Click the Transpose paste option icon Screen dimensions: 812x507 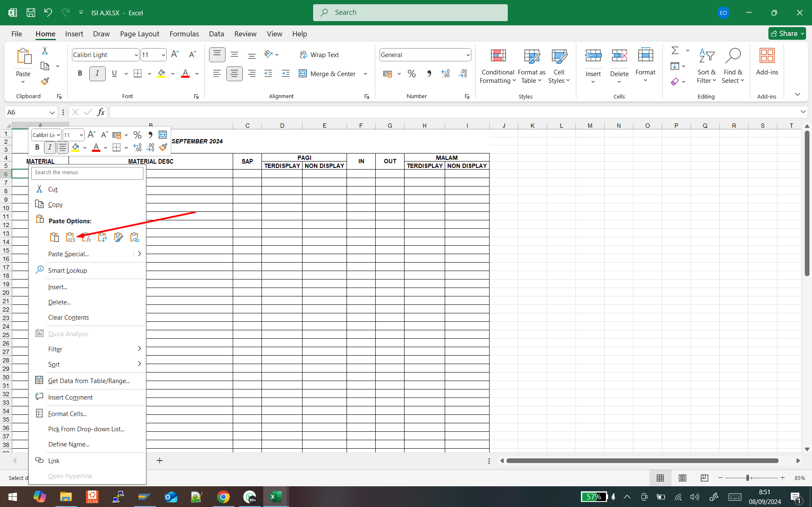(102, 237)
